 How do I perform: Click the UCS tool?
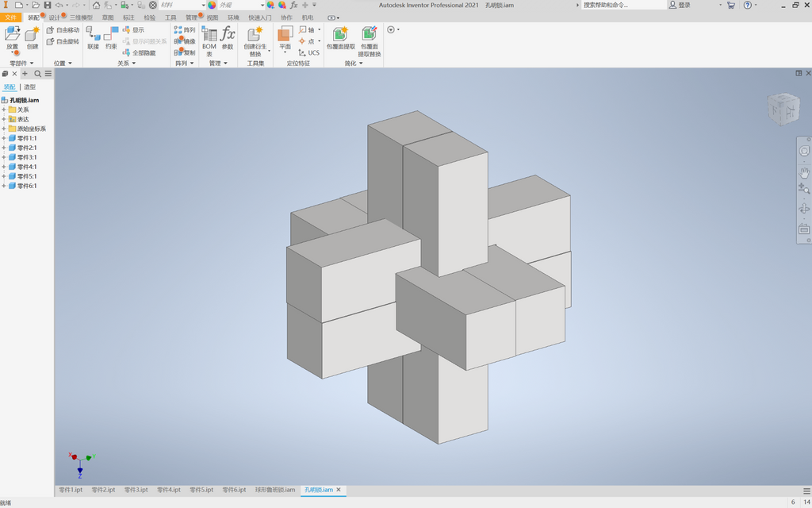309,53
